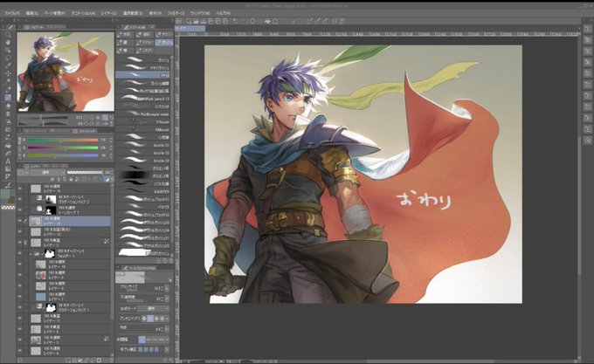Click the Undo arrow in command bar

[235, 21]
